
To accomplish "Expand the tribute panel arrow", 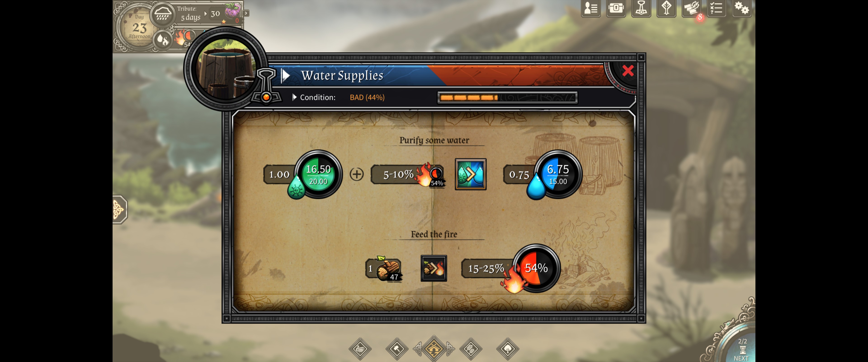I will 246,13.
